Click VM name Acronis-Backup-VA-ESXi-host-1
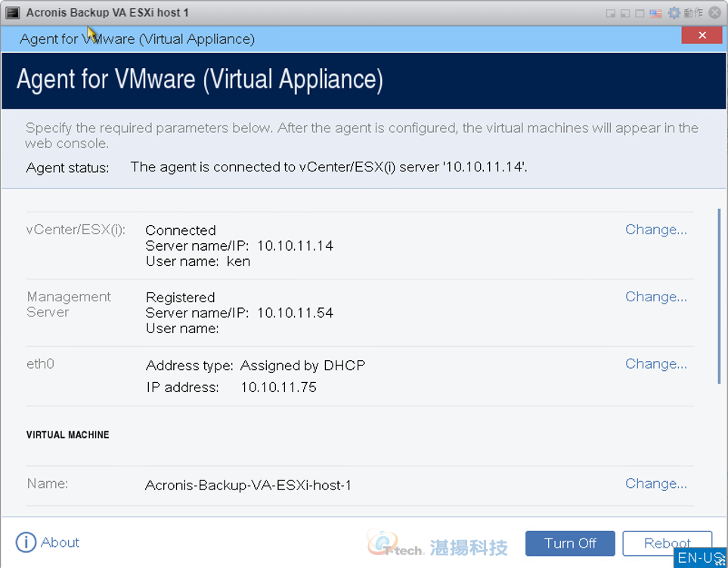The width and height of the screenshot is (728, 568). [x=249, y=486]
